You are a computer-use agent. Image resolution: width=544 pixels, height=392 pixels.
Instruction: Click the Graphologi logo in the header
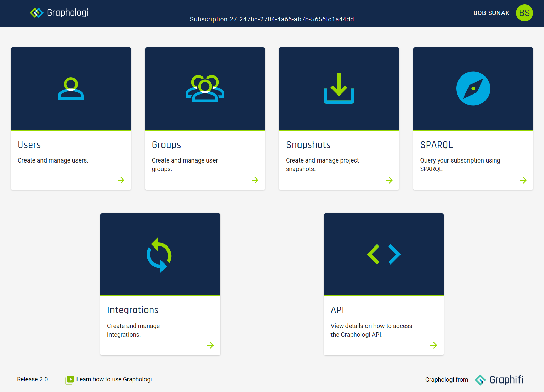point(59,13)
